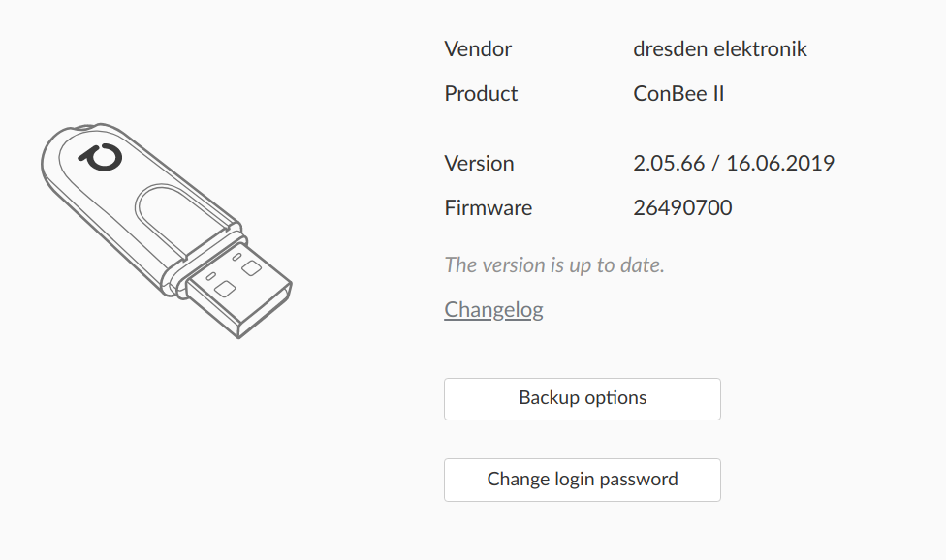Click the text saying version is up to date
This screenshot has width=946, height=560.
554,264
